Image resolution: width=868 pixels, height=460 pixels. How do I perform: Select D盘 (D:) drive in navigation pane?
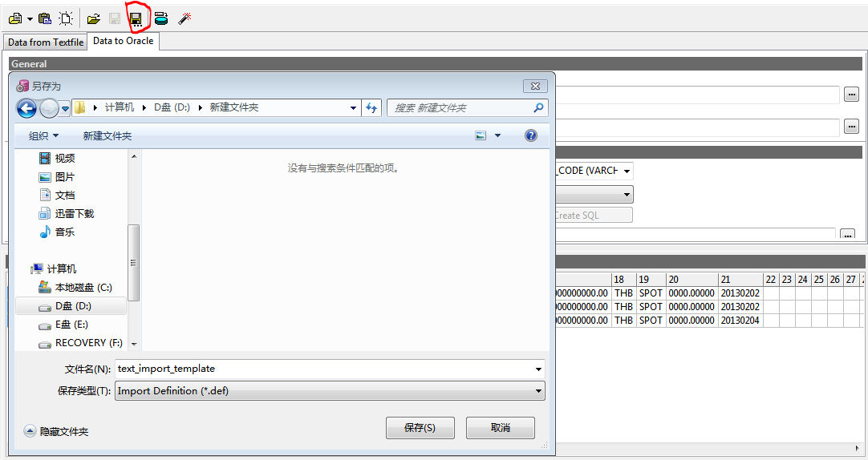(71, 306)
